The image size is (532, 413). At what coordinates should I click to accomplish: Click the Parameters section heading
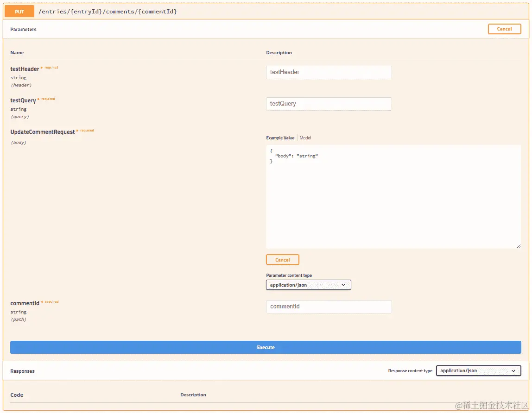23,30
